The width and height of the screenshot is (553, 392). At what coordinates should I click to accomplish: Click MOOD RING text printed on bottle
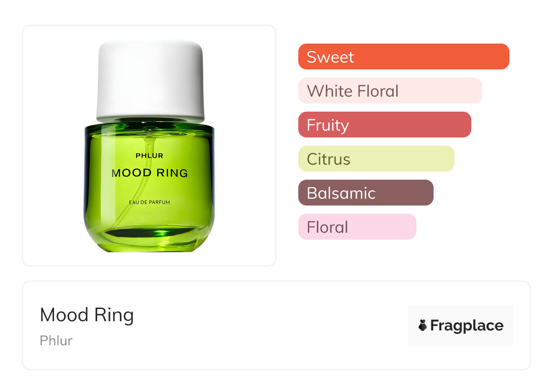(x=149, y=173)
